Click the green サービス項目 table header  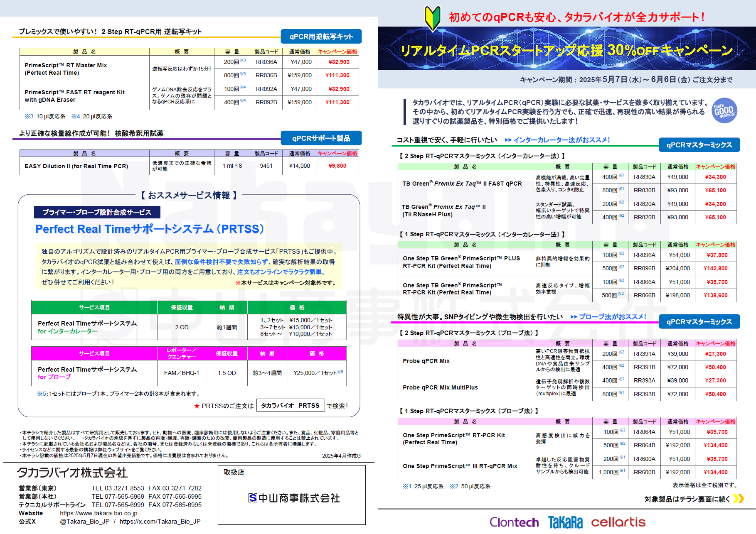[x=94, y=308]
